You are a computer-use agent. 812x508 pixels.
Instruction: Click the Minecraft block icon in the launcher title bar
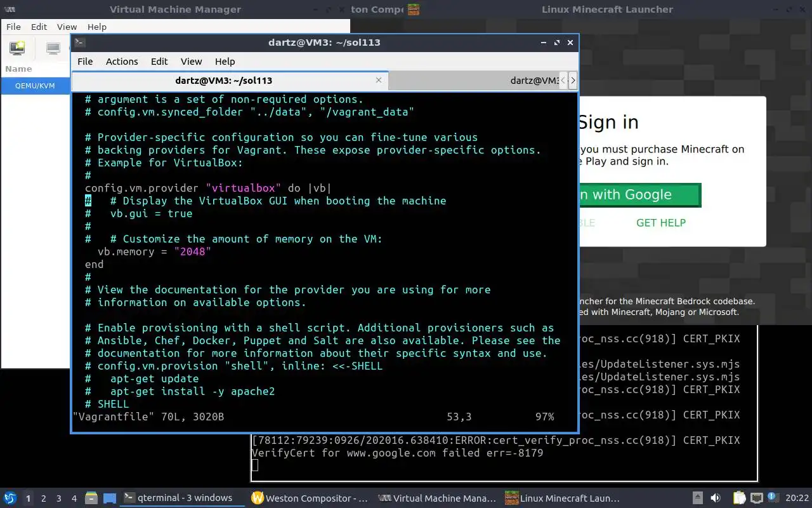pyautogui.click(x=414, y=9)
